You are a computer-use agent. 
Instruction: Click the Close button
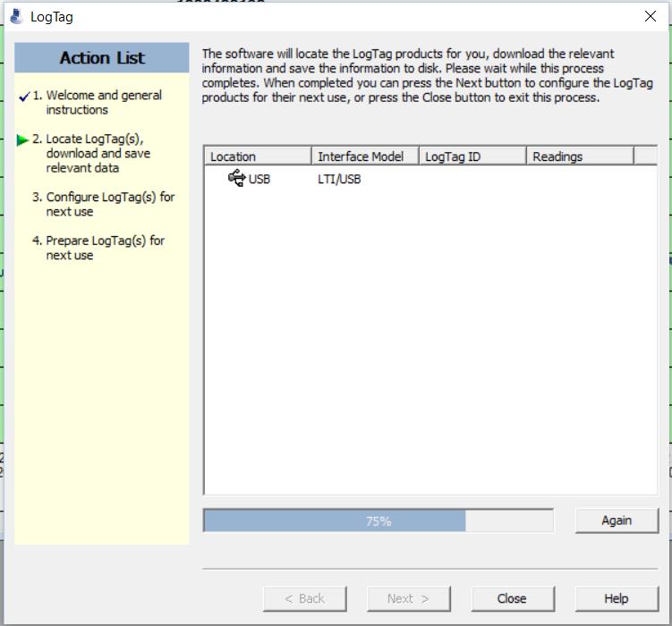[513, 598]
